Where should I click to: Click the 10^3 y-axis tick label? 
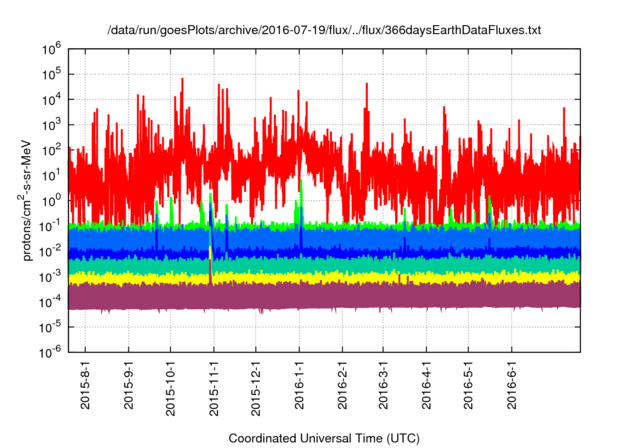(51, 125)
